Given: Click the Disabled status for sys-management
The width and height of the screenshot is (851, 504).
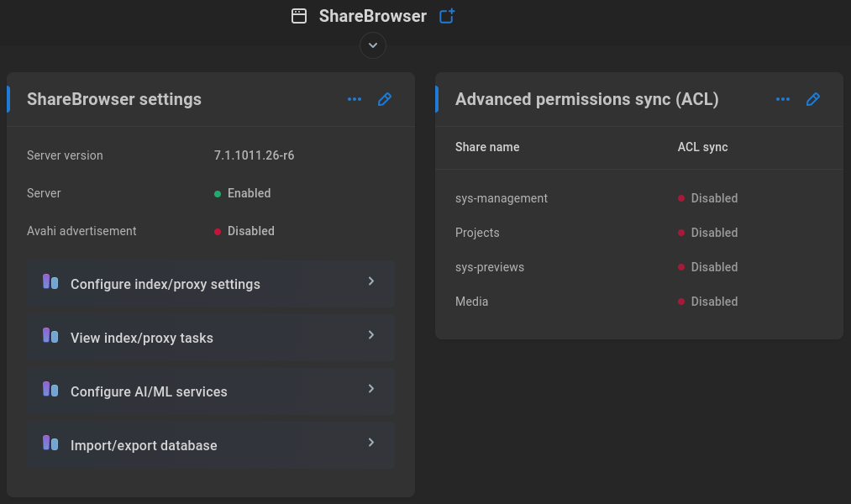Looking at the screenshot, I should [707, 198].
